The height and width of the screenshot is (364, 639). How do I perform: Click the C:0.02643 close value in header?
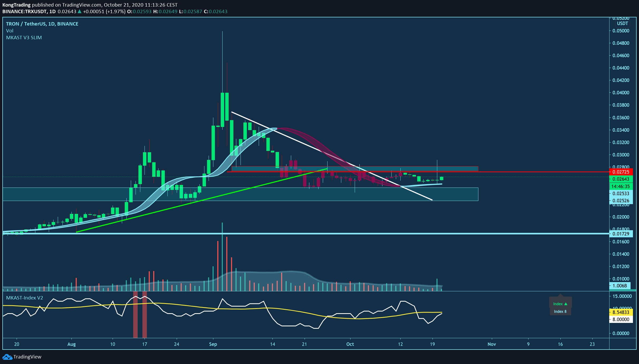215,11
